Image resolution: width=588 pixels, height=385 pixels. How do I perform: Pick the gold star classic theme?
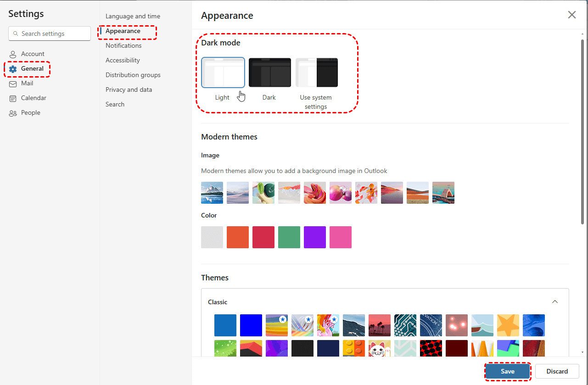pos(508,325)
